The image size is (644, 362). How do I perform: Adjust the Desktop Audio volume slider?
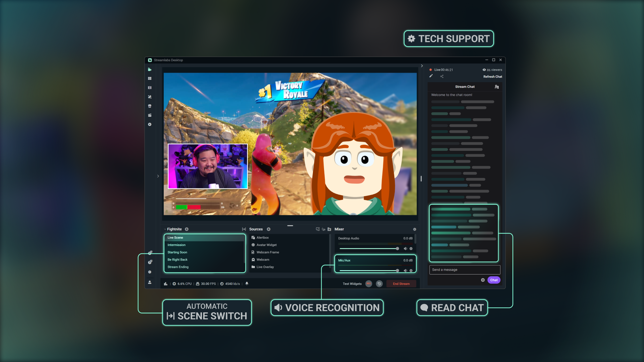click(x=369, y=249)
